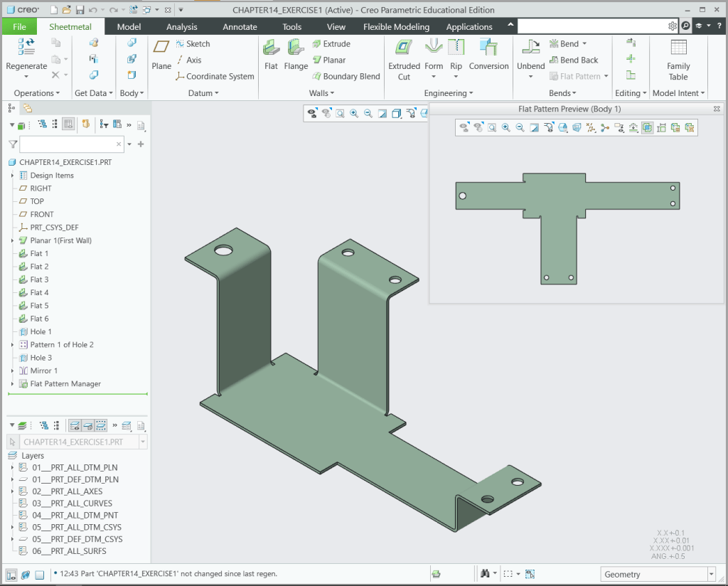Zoom in inside Flat Pattern Preview toolbar
The image size is (728, 586).
point(505,128)
